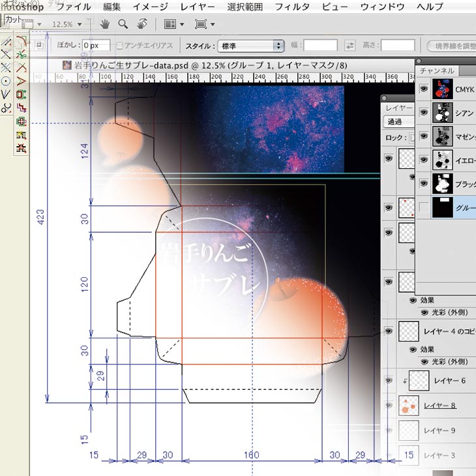Open the ウィンドウ menu
This screenshot has height=476, width=476.
pyautogui.click(x=383, y=7)
